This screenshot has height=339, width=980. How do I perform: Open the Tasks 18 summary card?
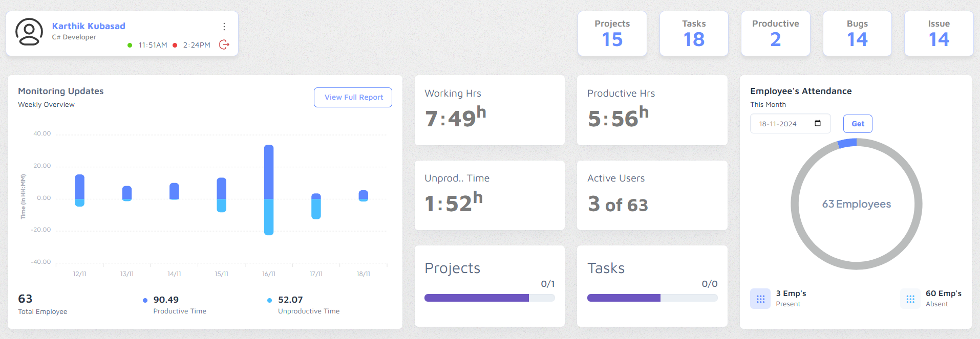pyautogui.click(x=694, y=34)
